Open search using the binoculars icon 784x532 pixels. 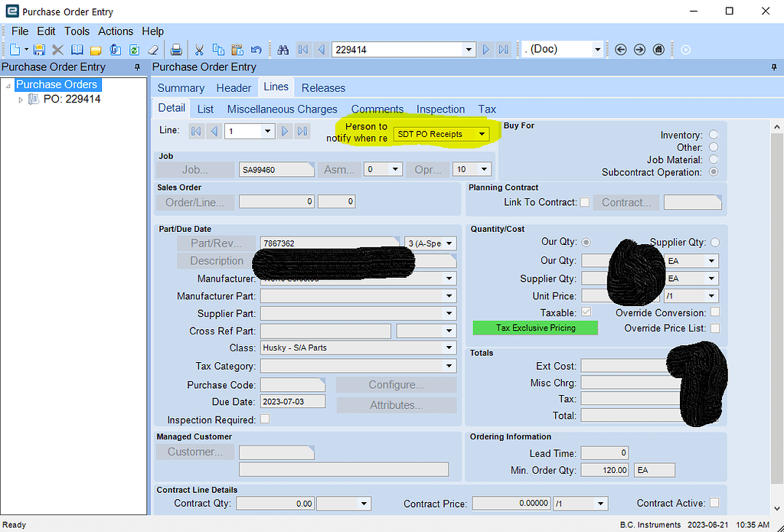click(x=284, y=49)
